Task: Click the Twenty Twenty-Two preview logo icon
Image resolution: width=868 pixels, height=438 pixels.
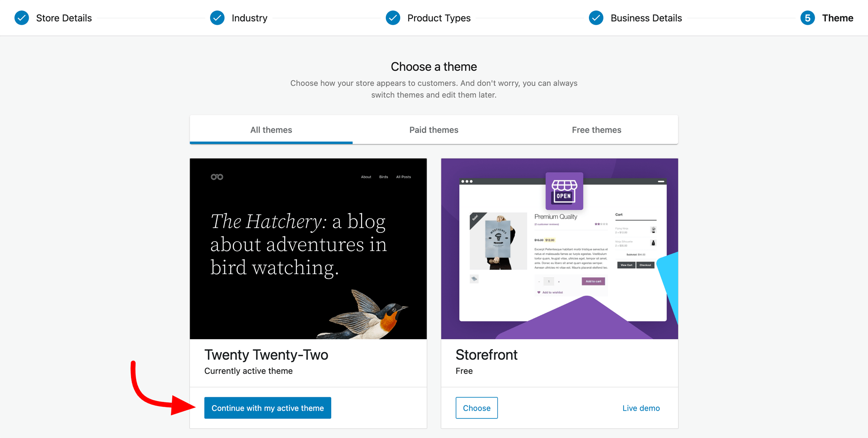Action: (x=217, y=177)
